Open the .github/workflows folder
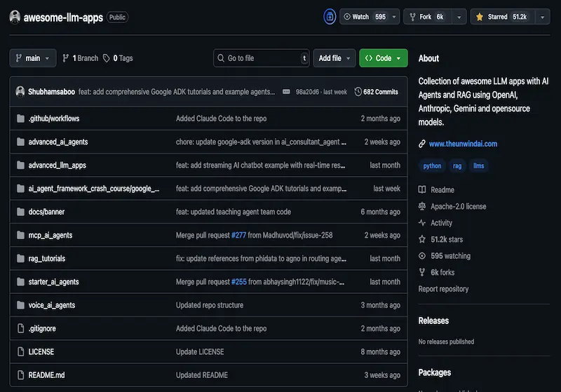 coord(54,119)
